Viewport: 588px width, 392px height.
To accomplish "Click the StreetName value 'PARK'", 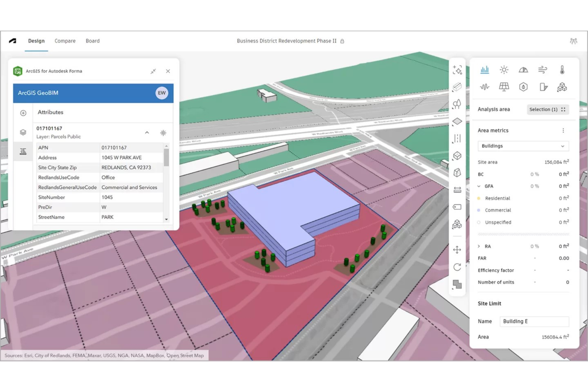I will [107, 217].
